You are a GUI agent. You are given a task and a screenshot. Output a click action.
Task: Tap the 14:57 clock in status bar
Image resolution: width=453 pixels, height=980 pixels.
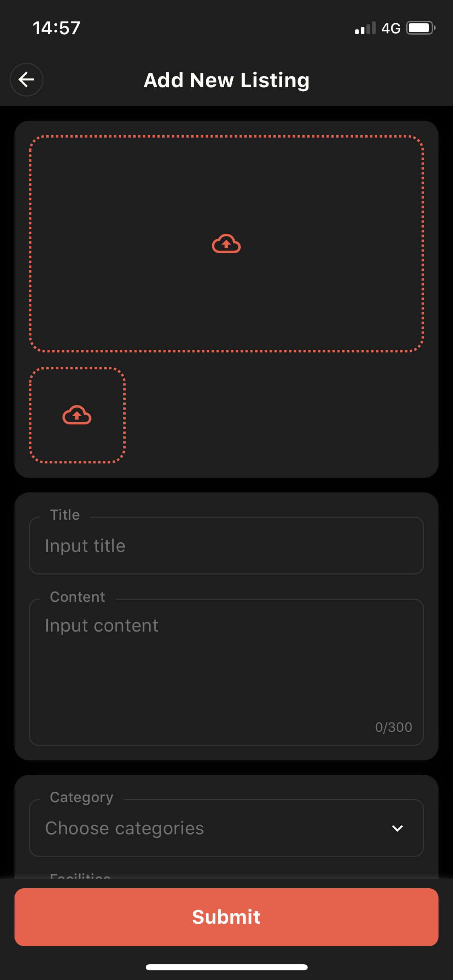[56, 28]
